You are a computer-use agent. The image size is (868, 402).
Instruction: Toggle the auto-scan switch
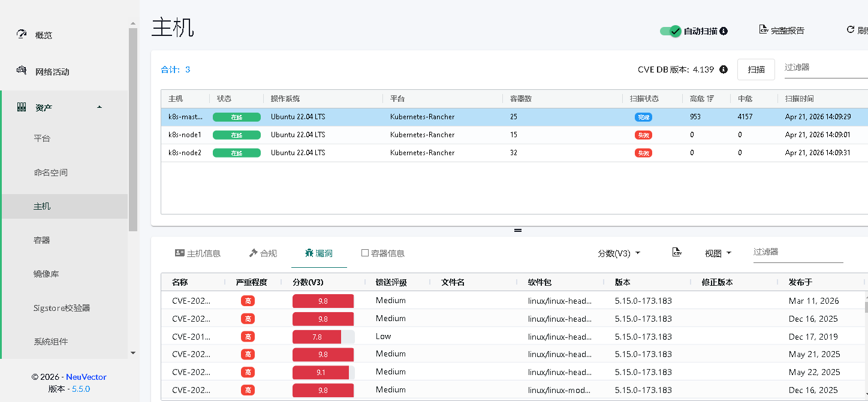pyautogui.click(x=670, y=31)
